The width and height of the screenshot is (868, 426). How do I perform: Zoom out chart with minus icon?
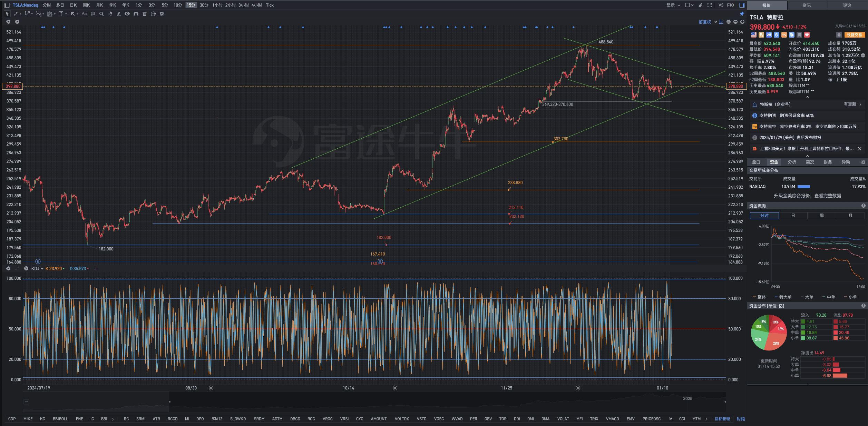(x=735, y=22)
